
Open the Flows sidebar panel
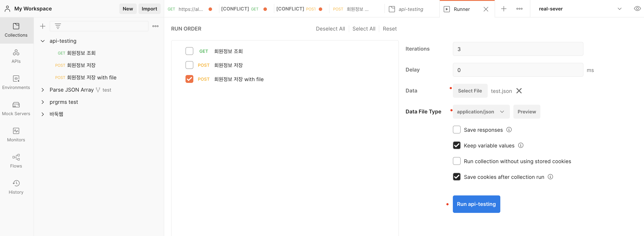click(16, 161)
